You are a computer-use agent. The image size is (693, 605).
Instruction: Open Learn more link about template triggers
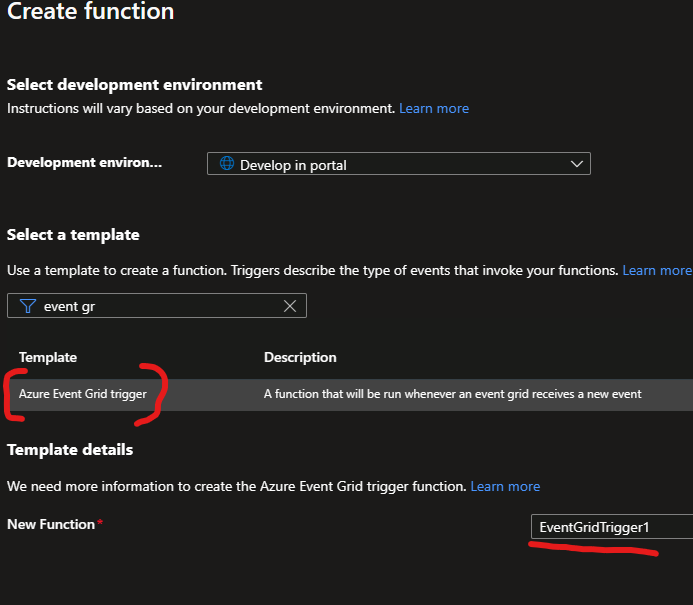pyautogui.click(x=657, y=270)
